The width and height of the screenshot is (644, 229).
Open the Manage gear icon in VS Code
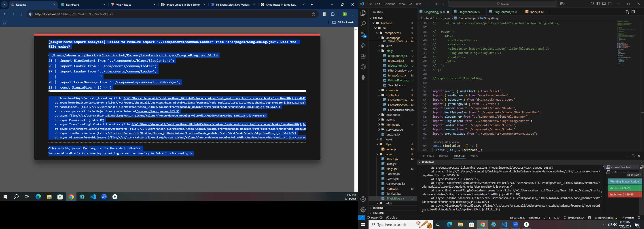click(x=363, y=210)
